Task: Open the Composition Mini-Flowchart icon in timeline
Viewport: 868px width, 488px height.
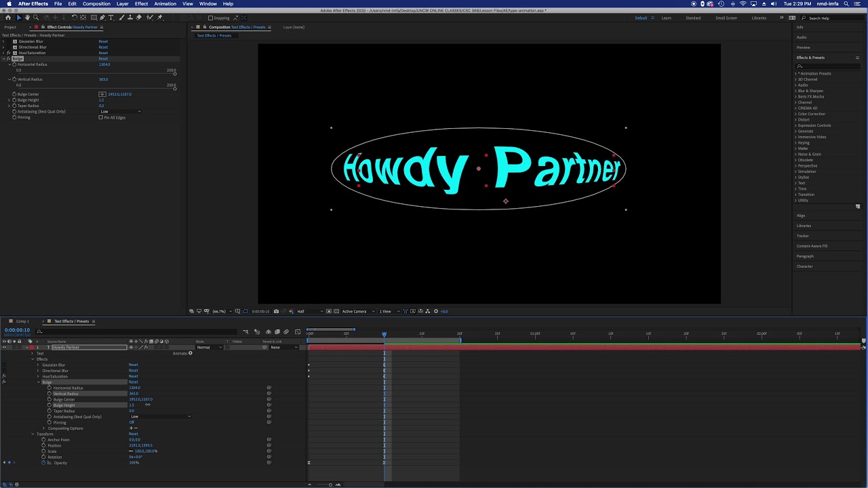Action: pyautogui.click(x=245, y=332)
